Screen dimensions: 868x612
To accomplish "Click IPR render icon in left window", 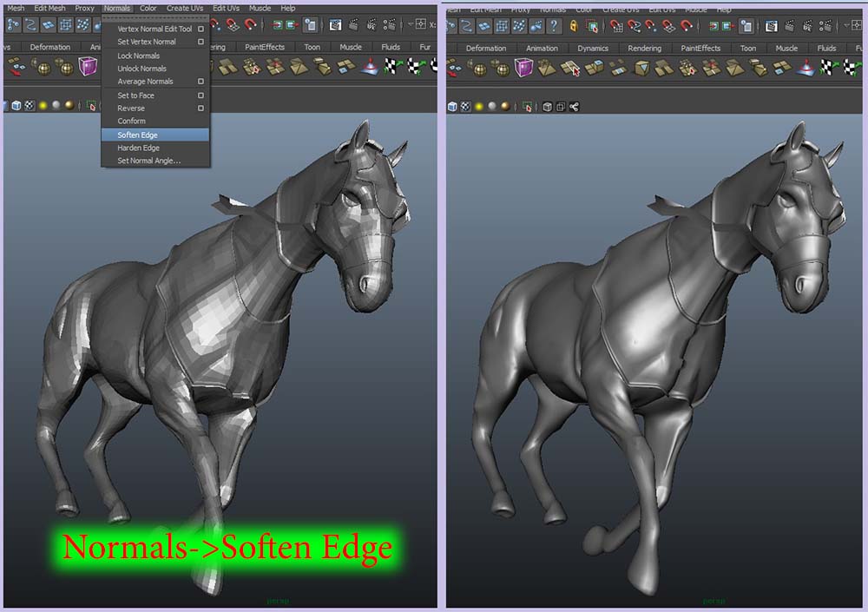I will click(x=371, y=25).
